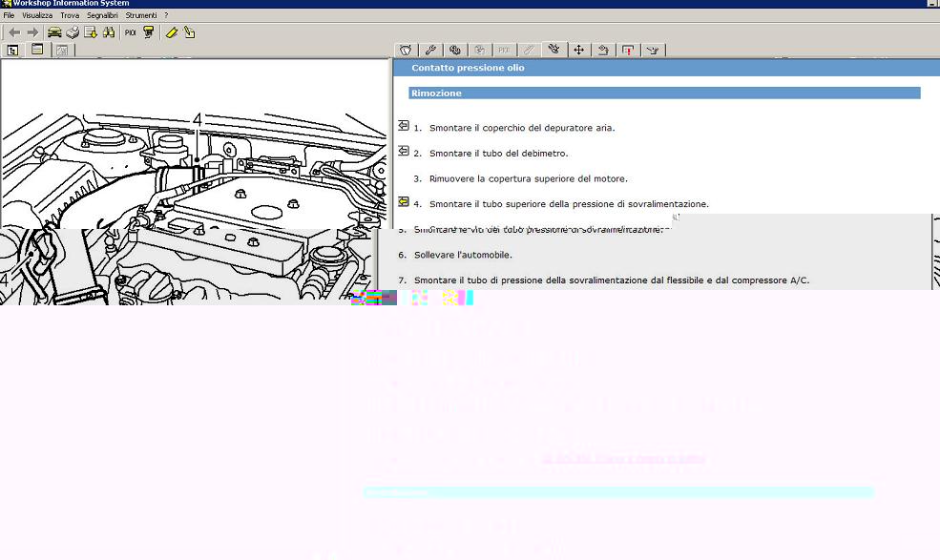940x560 pixels.
Task: Select the rotate part tab
Action: pos(603,50)
